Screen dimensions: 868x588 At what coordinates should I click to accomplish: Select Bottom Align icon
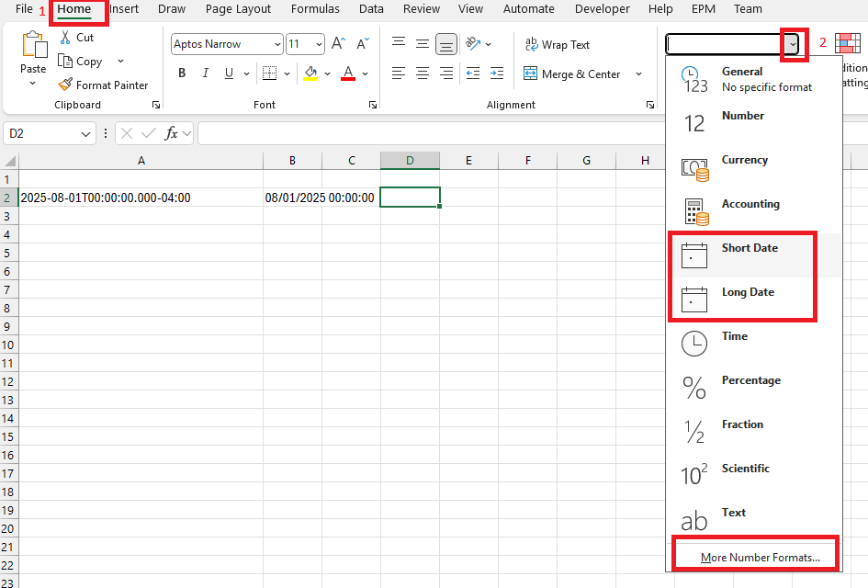[446, 44]
